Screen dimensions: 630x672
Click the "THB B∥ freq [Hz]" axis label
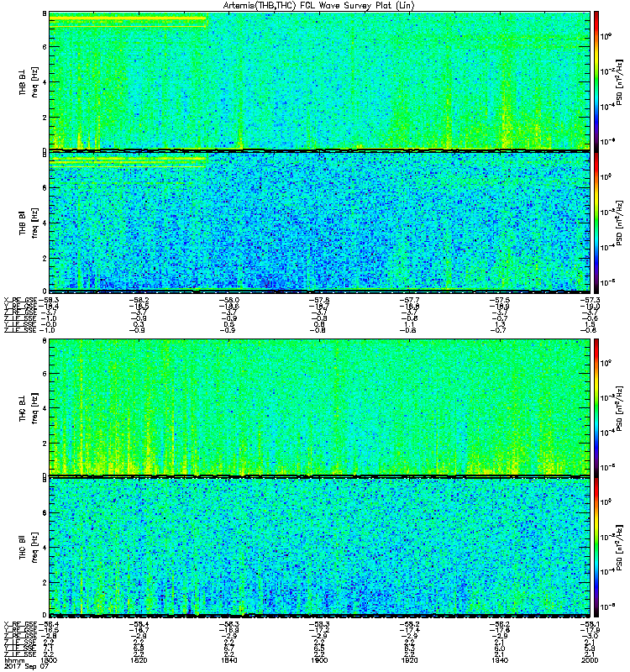click(x=29, y=223)
